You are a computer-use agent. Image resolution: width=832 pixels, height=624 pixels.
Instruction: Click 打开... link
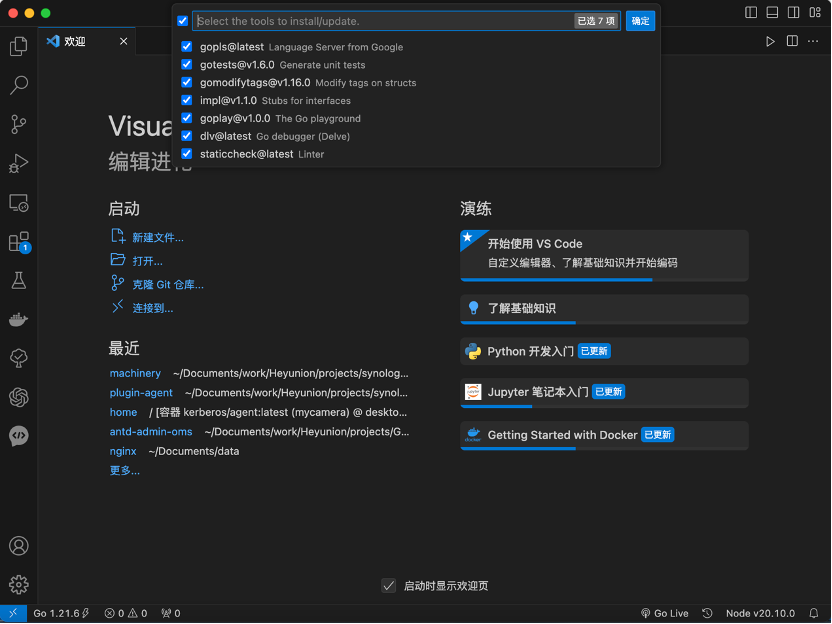(148, 261)
